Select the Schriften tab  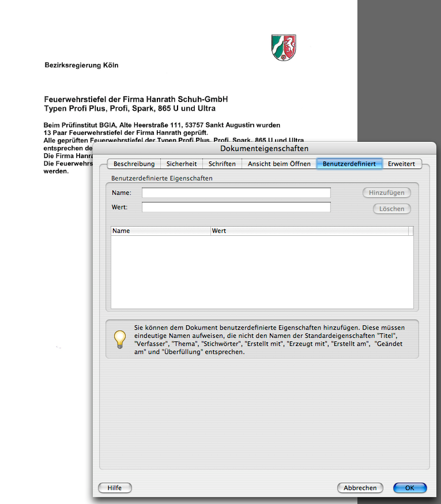click(x=222, y=164)
